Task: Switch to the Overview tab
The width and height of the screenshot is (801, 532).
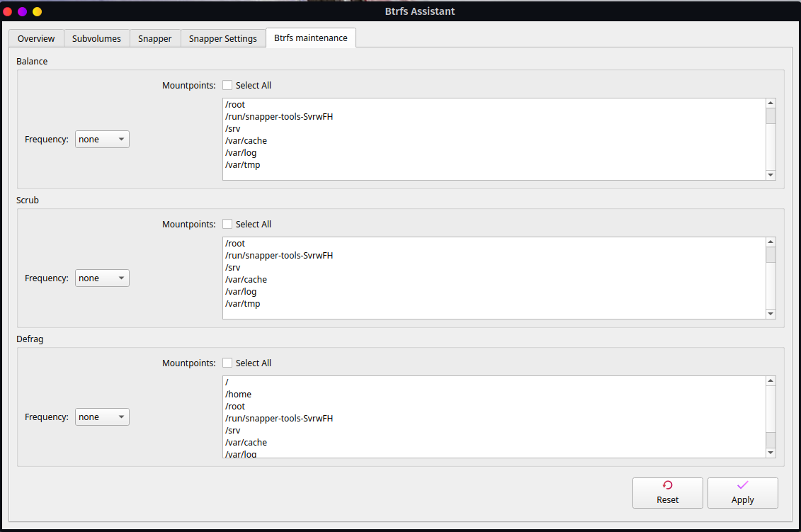Action: click(x=35, y=38)
